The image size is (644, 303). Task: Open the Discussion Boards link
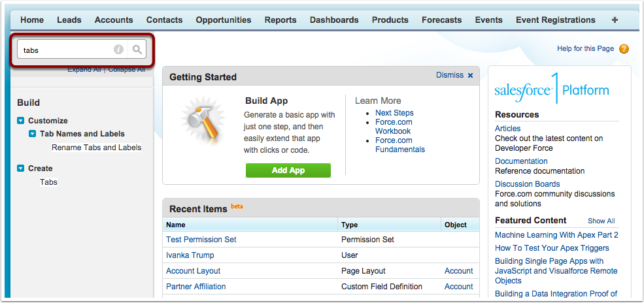pyautogui.click(x=528, y=184)
